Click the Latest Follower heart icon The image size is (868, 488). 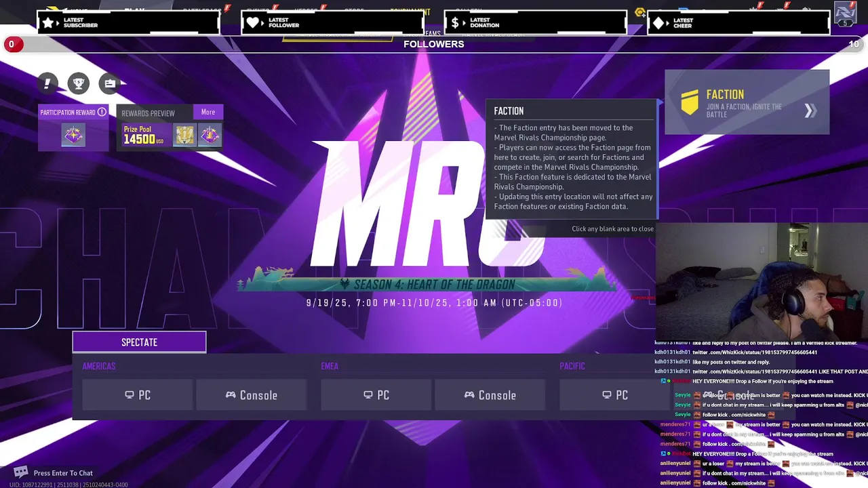(252, 23)
